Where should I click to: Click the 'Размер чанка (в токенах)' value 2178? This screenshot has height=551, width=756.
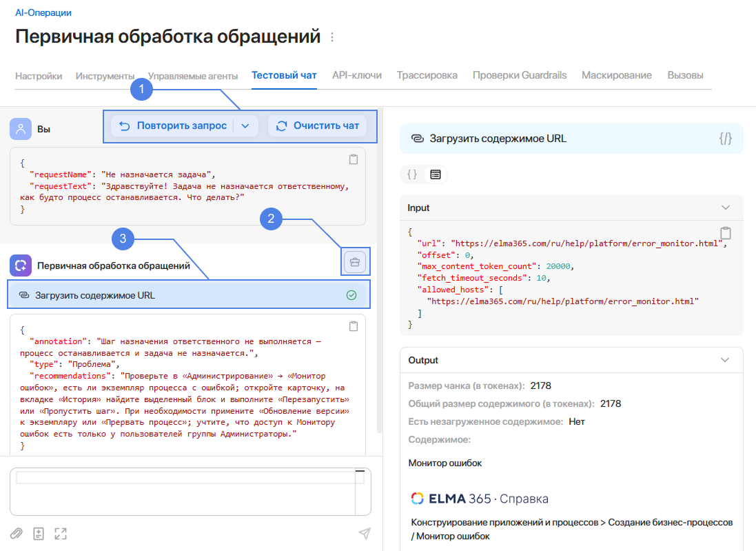click(540, 385)
